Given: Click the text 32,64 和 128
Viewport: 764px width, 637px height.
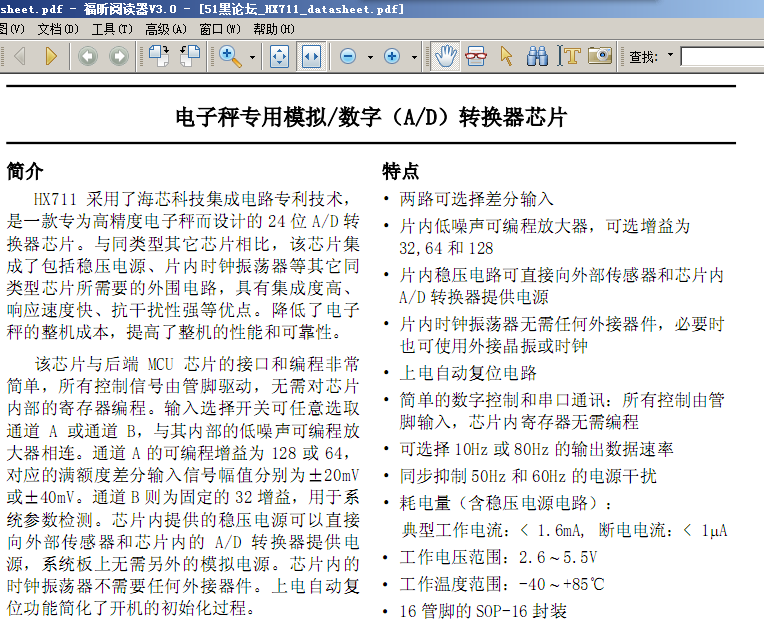Looking at the screenshot, I should click(446, 248).
